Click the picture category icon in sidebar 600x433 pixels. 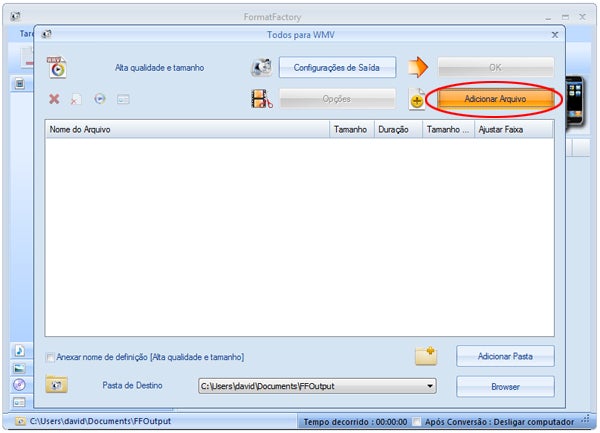tap(20, 368)
